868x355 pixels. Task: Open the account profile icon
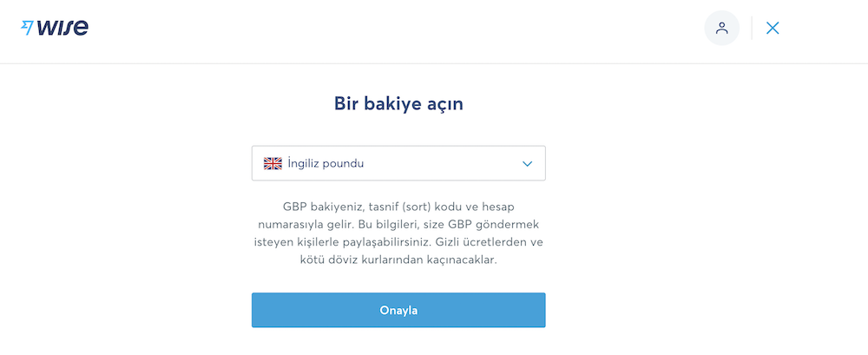pos(721,28)
